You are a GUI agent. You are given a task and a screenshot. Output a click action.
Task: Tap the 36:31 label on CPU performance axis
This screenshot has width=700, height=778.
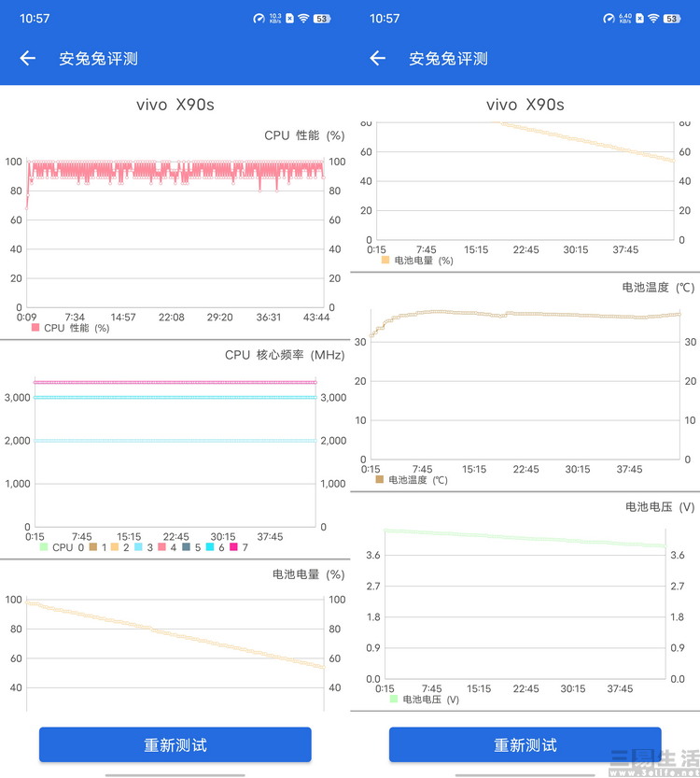269,317
